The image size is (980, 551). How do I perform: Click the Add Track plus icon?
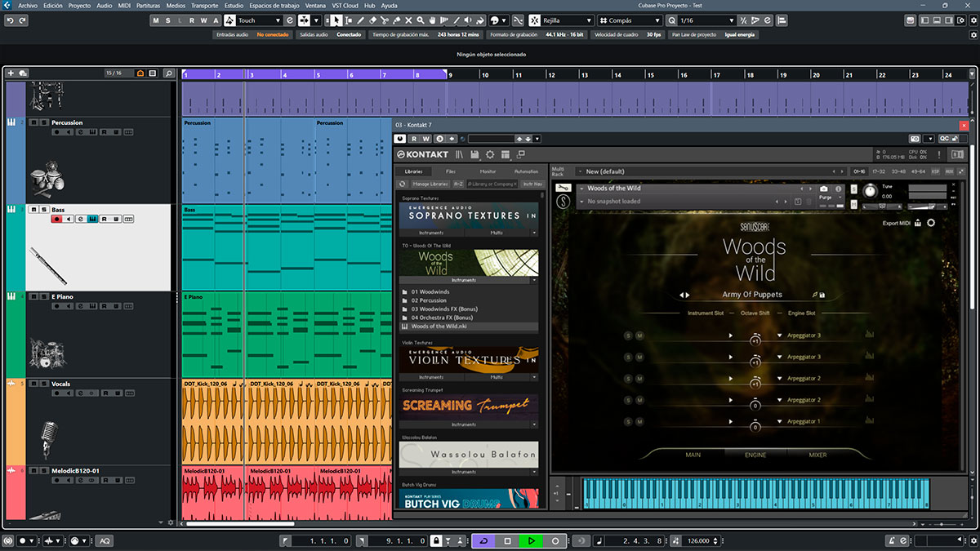(11, 73)
